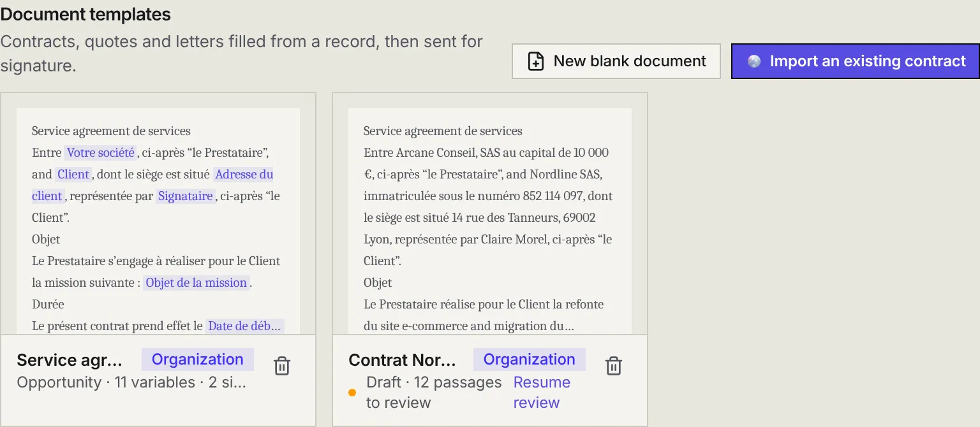Click the Resume review link

[542, 393]
